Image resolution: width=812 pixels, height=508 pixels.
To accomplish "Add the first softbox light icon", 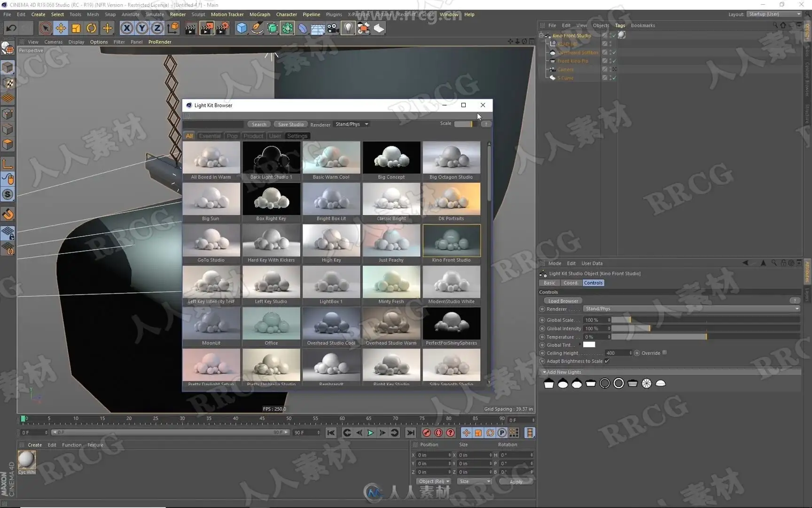I will tap(549, 384).
